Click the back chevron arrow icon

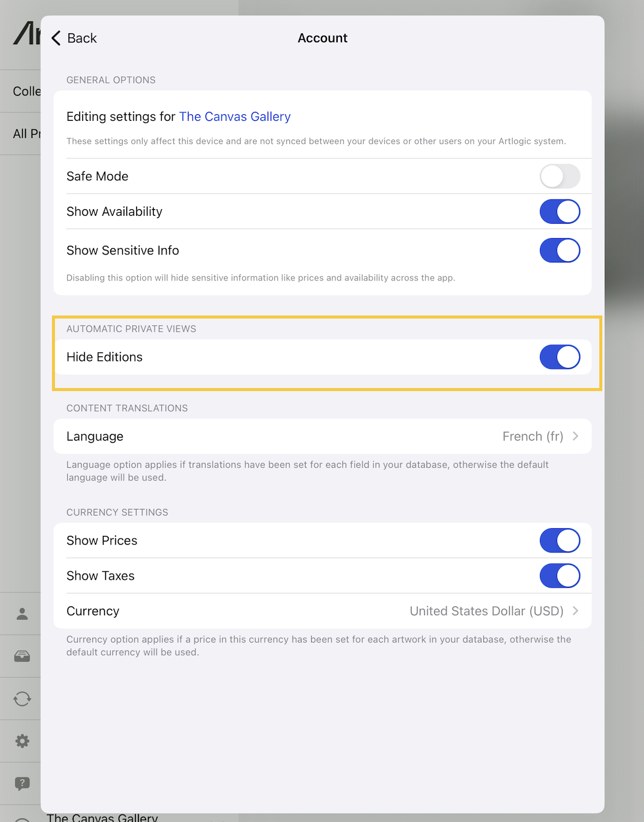coord(56,38)
